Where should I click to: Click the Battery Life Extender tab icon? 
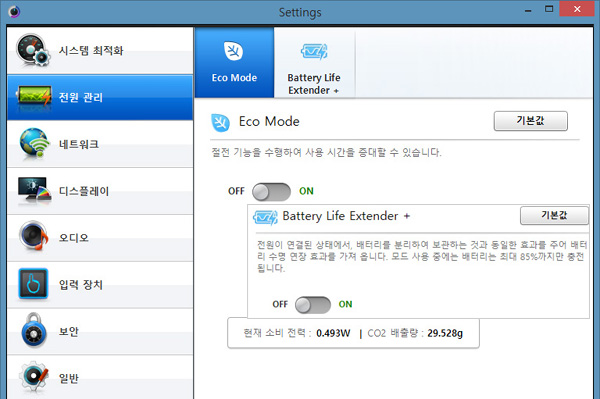tap(314, 51)
